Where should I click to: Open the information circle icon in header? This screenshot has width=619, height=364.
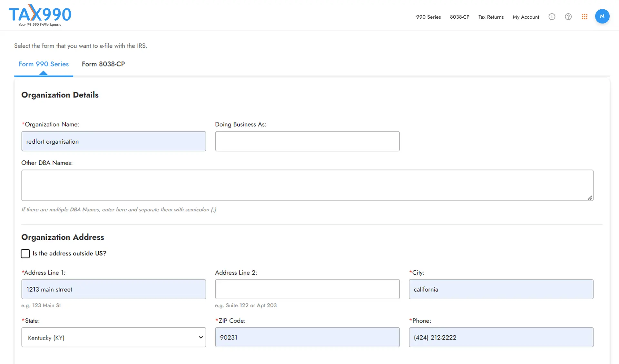(552, 17)
